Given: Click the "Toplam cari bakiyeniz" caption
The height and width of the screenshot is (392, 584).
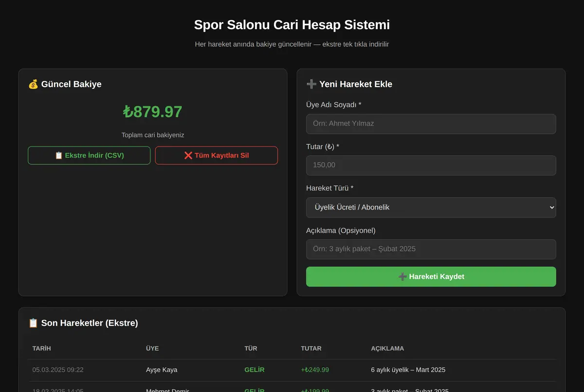Looking at the screenshot, I should tap(153, 135).
